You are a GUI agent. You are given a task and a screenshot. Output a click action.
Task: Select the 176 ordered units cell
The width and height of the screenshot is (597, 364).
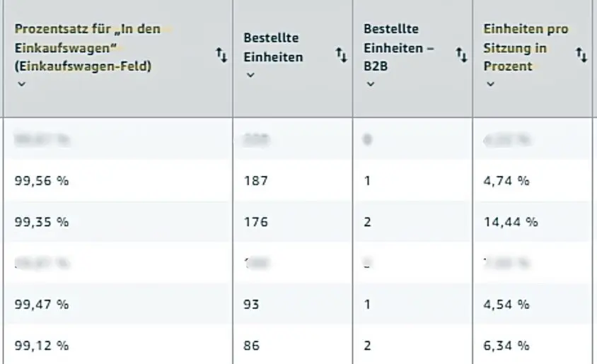pyautogui.click(x=256, y=222)
